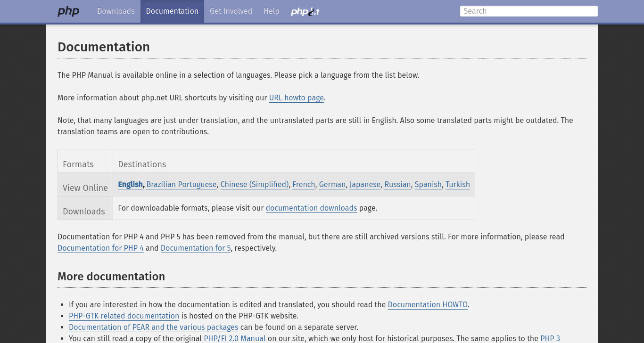Choose the Spanish manual link
The width and height of the screenshot is (644, 343).
(428, 185)
